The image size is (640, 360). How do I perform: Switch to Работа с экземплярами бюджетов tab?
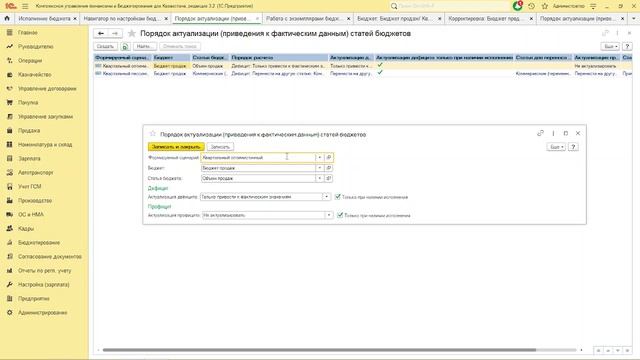click(x=304, y=18)
